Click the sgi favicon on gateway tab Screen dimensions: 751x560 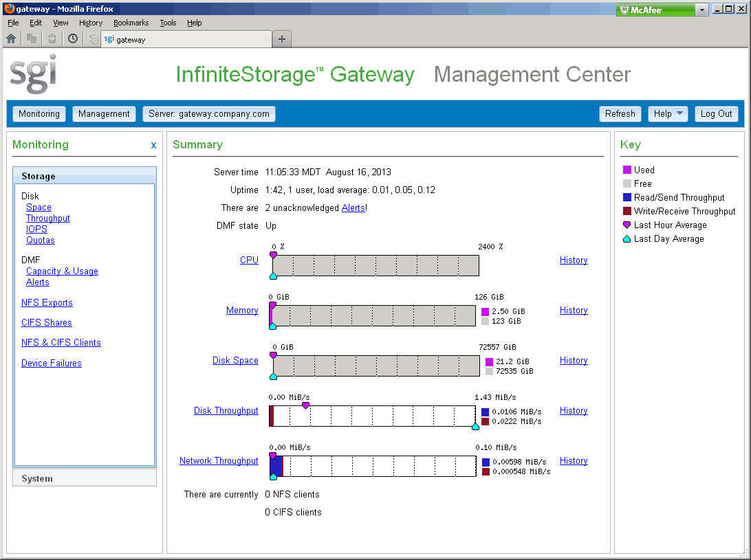[109, 38]
